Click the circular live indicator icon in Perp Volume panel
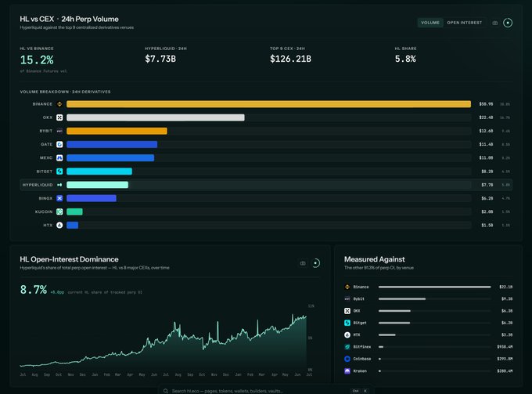The width and height of the screenshot is (532, 394). pos(508,23)
